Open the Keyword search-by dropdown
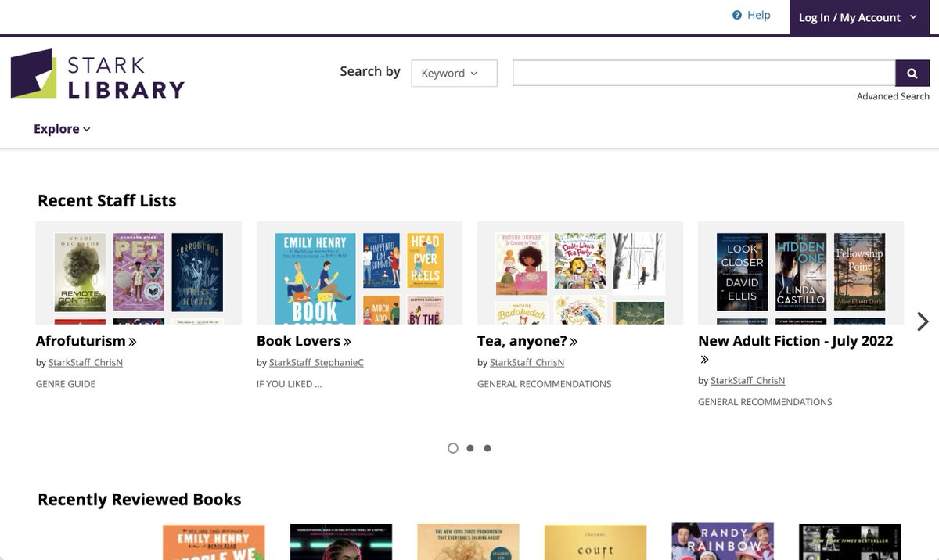 point(454,74)
